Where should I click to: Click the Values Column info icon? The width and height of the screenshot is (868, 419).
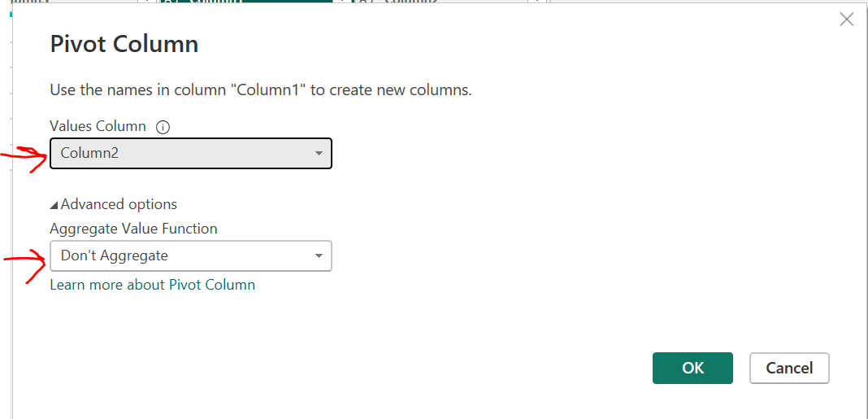tap(163, 127)
